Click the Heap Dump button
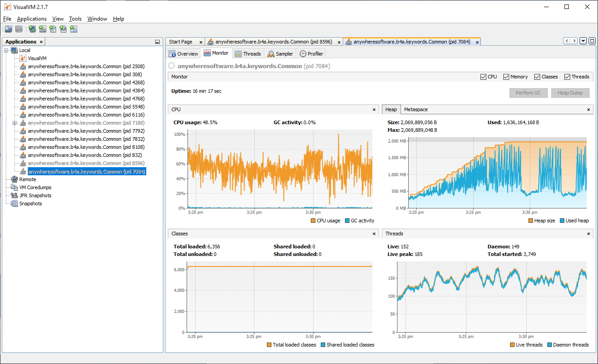Image resolution: width=598 pixels, height=364 pixels. click(x=570, y=93)
